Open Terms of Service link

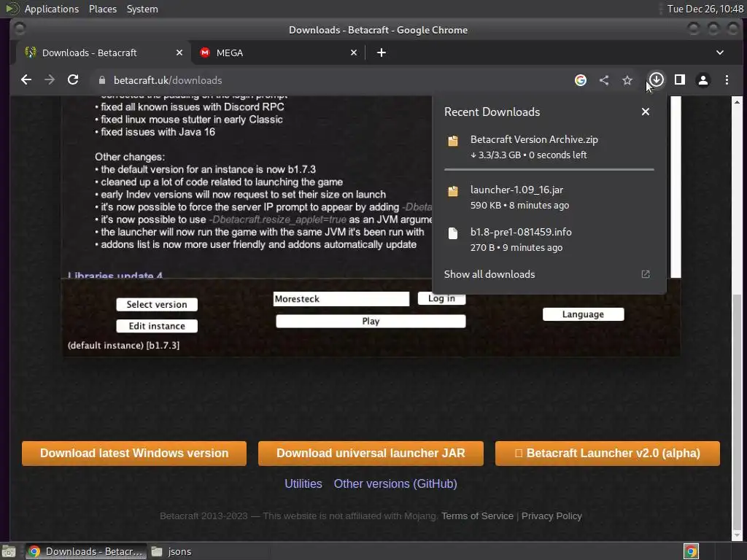click(477, 516)
